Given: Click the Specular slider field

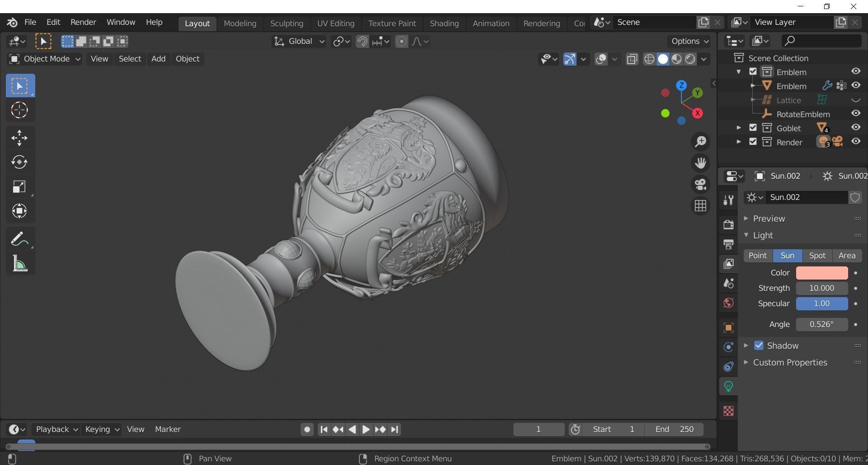Looking at the screenshot, I should 822,304.
